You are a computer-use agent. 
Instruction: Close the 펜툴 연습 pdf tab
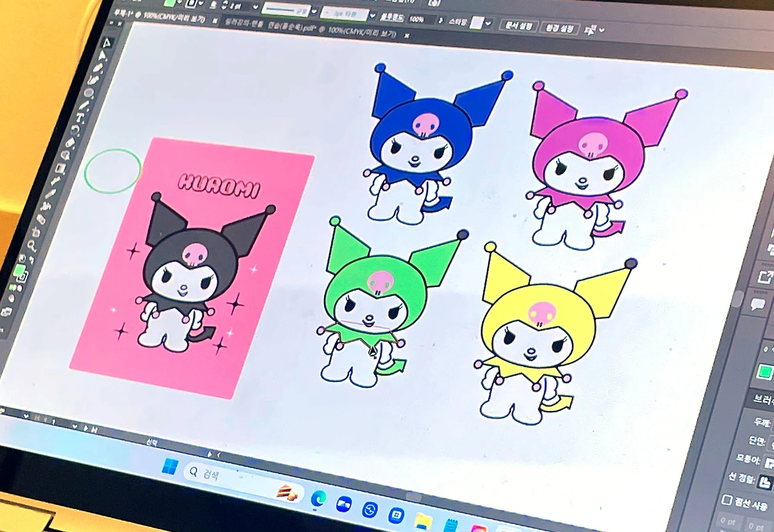pos(407,36)
